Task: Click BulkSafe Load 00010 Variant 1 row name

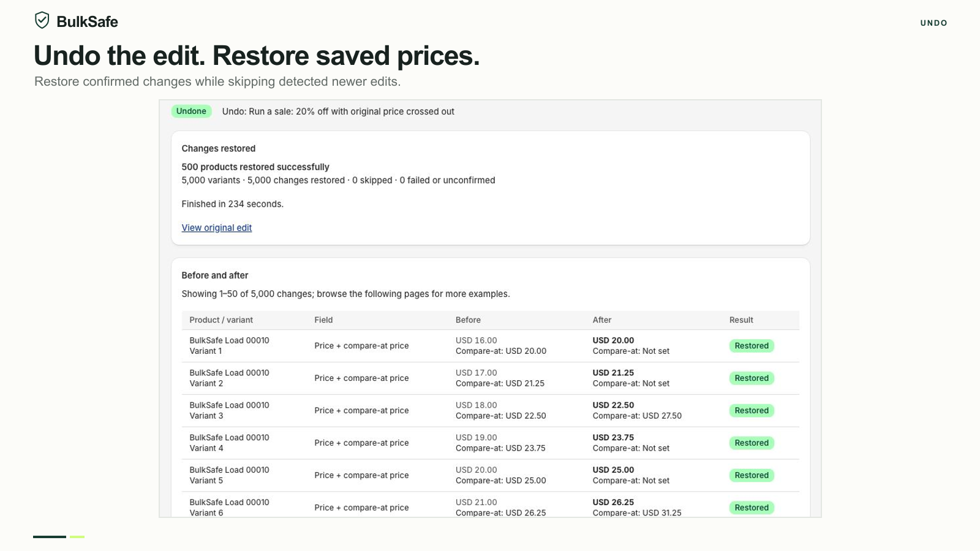Action: tap(229, 346)
